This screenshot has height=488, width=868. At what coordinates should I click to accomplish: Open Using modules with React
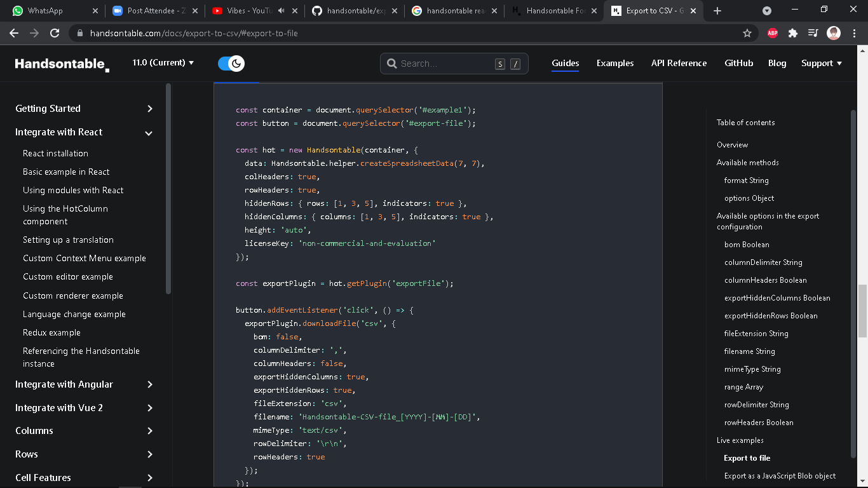[x=73, y=190]
